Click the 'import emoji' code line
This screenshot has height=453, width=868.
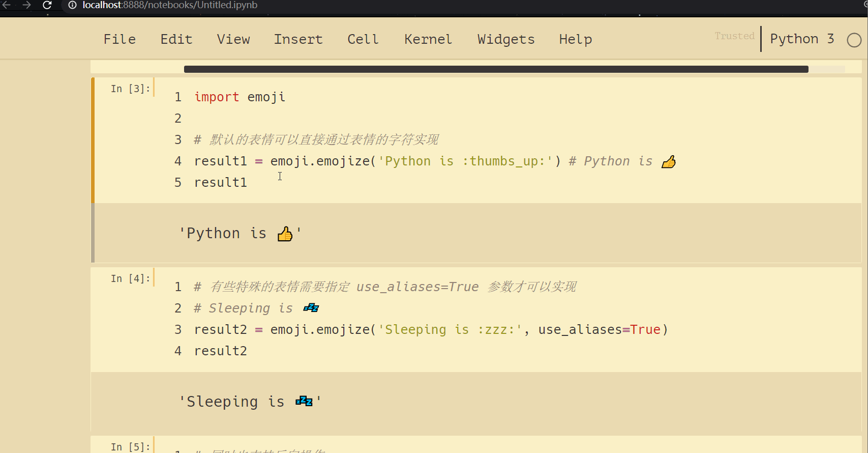tap(240, 97)
